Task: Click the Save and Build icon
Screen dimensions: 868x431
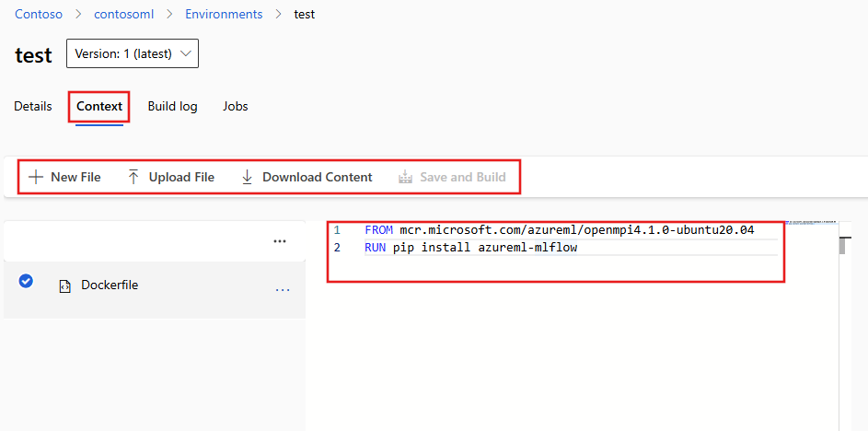Action: click(405, 177)
